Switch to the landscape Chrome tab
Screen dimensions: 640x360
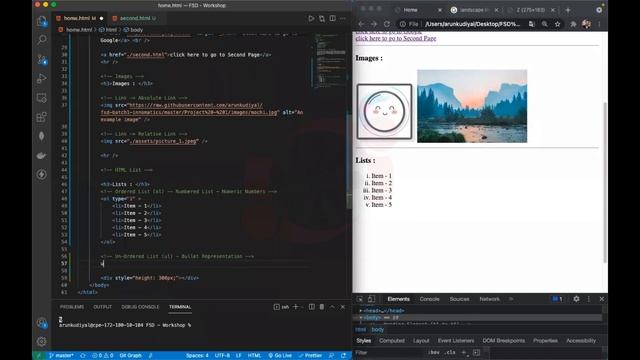click(474, 10)
